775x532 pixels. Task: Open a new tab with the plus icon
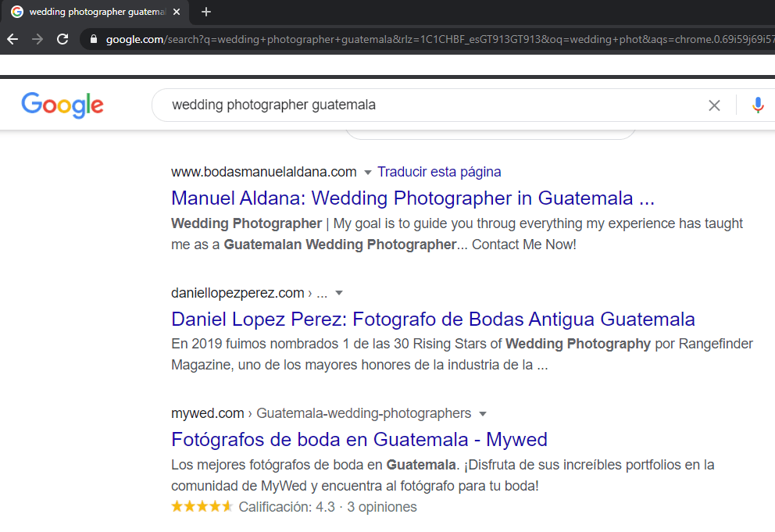pyautogui.click(x=206, y=12)
